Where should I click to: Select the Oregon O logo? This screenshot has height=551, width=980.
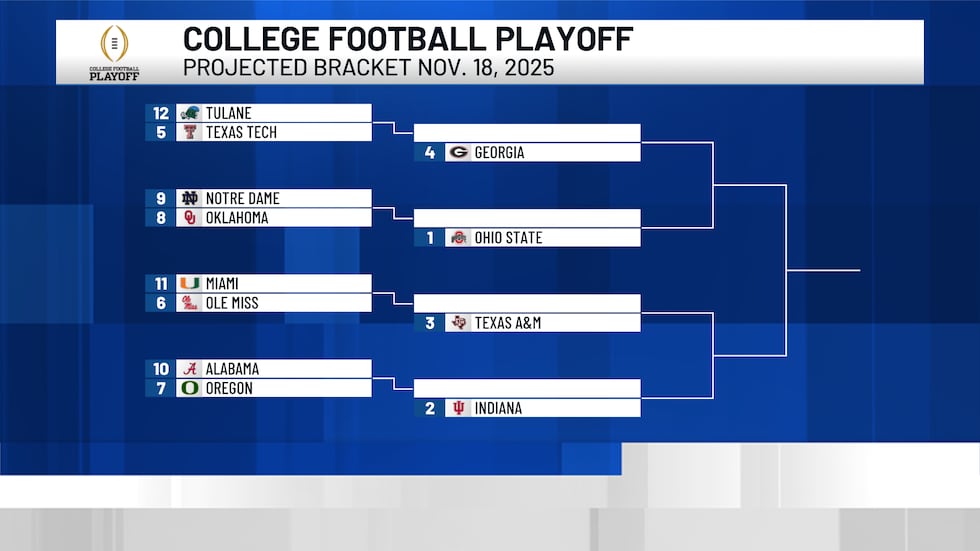[189, 388]
